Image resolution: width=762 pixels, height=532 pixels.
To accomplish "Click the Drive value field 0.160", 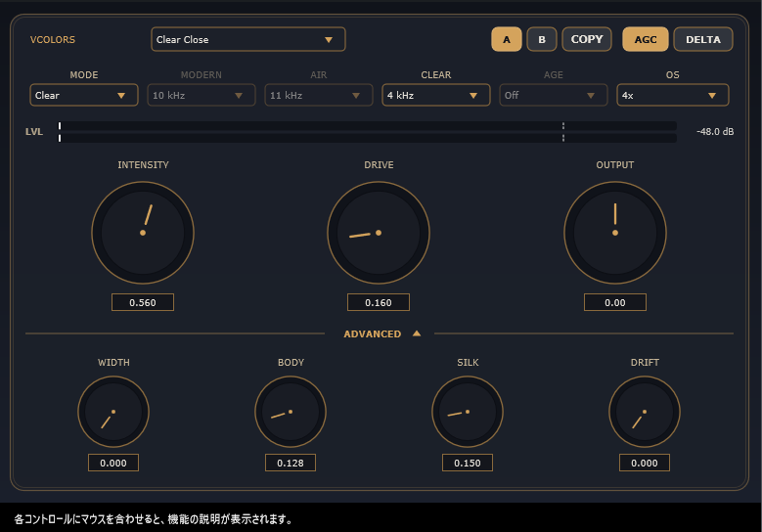I will point(379,302).
